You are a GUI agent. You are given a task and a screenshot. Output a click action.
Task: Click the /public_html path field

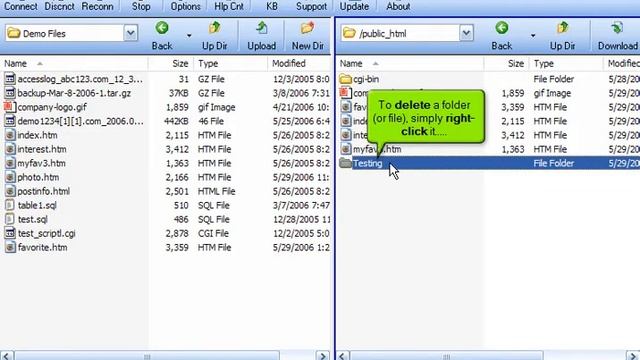tap(407, 33)
